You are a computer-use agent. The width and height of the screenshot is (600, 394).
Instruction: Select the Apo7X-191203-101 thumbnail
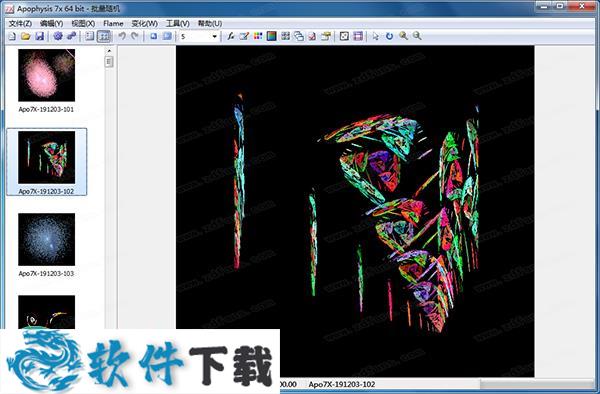pos(46,80)
